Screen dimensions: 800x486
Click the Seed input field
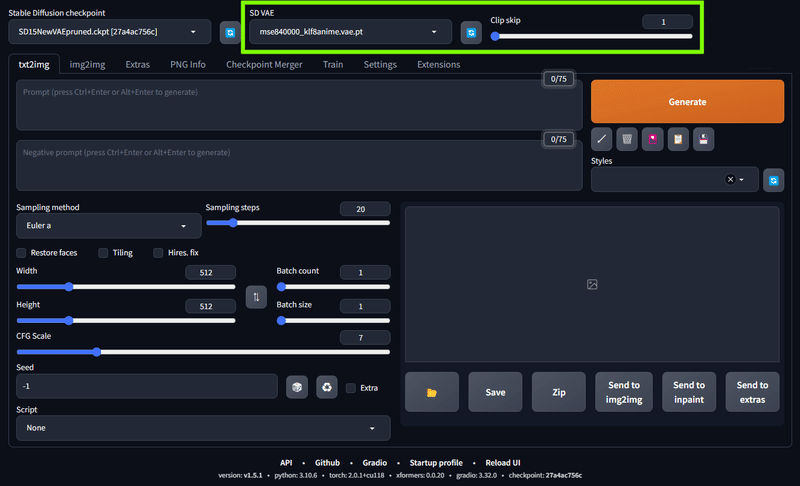click(x=147, y=387)
